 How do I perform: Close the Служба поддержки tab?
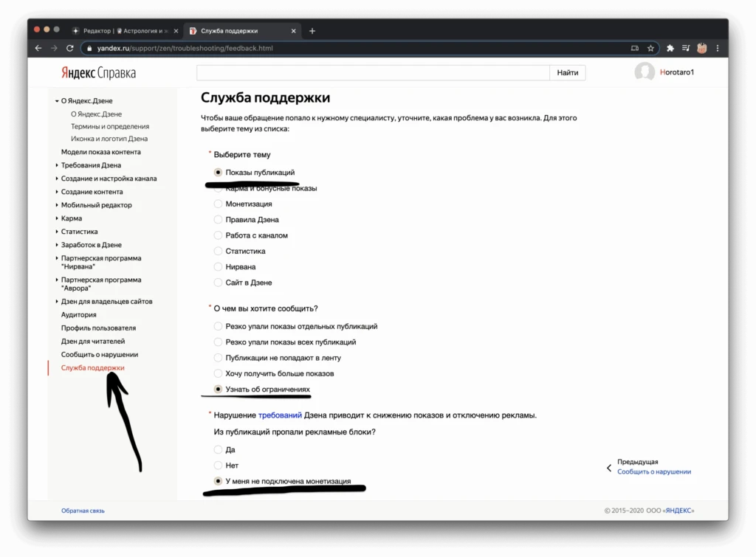click(294, 31)
